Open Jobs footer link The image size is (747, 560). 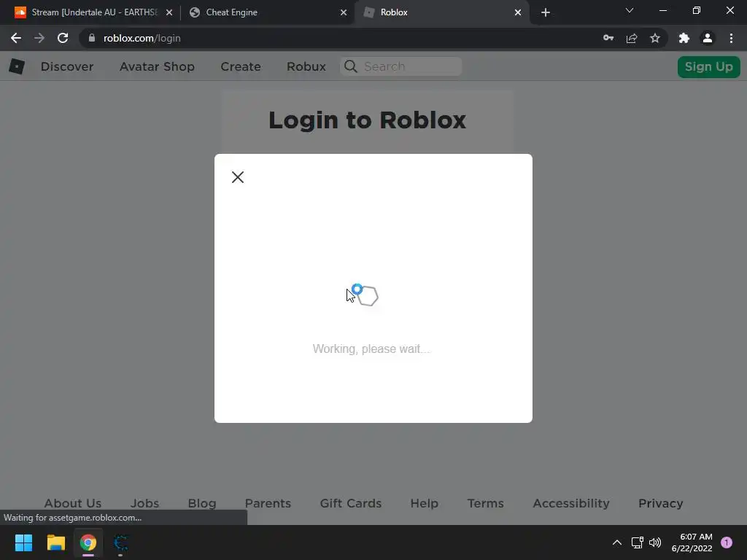pos(145,503)
